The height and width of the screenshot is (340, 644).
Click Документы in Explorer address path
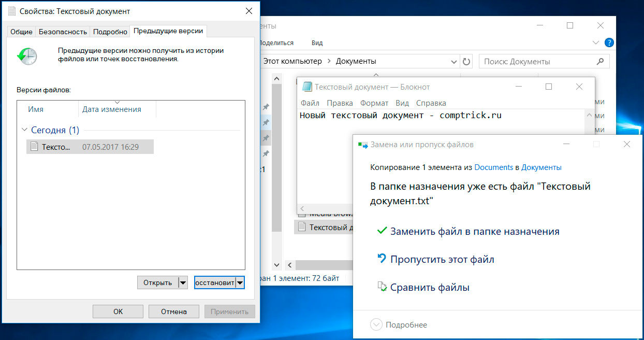coord(356,61)
